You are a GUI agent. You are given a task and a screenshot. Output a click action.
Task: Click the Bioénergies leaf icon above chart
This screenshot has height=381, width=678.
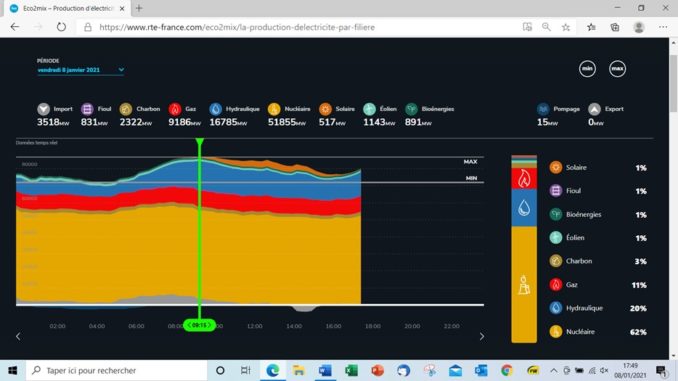411,109
